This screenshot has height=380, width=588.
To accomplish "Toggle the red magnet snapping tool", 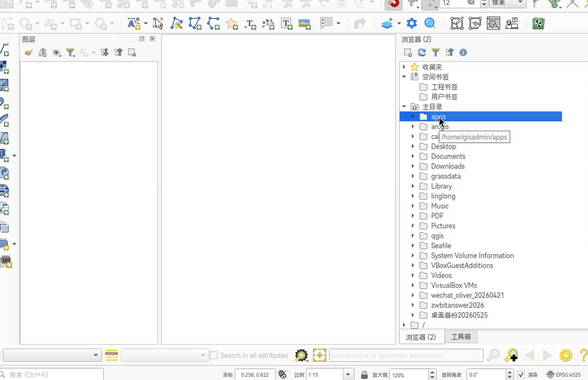I will tap(393, 3).
